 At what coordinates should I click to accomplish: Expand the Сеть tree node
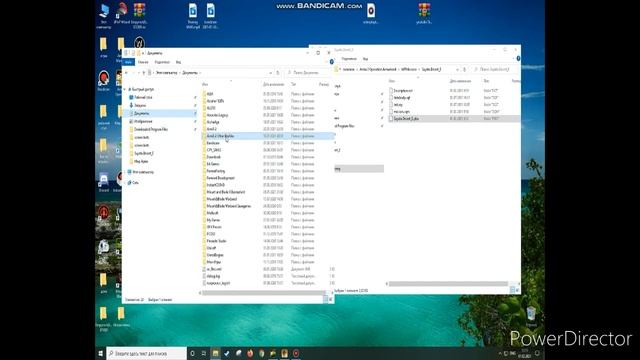pyautogui.click(x=125, y=183)
